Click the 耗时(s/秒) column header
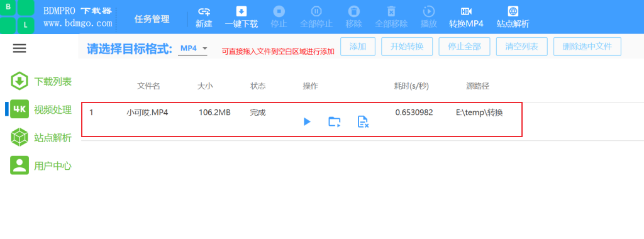This screenshot has width=644, height=239. pos(411,86)
